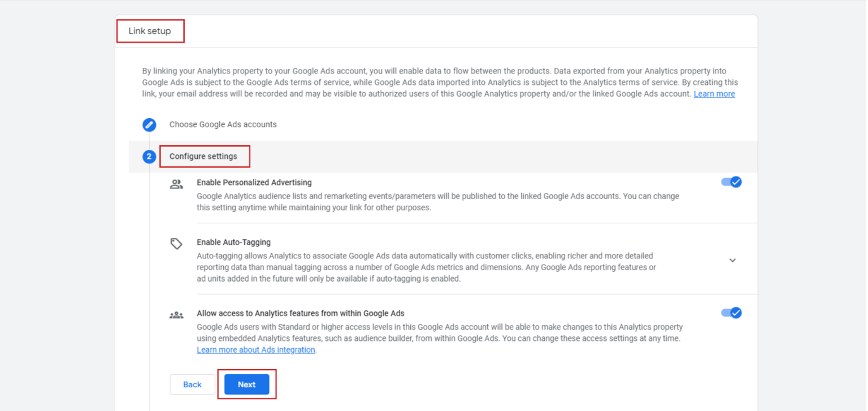Click the Enable Auto-Tagging heading
The width and height of the screenshot is (868, 411).
tap(233, 243)
